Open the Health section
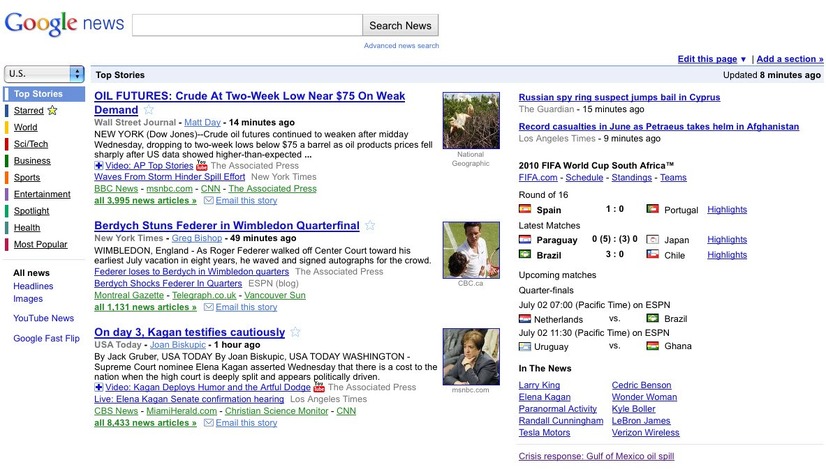The image size is (826, 469). pos(27,228)
